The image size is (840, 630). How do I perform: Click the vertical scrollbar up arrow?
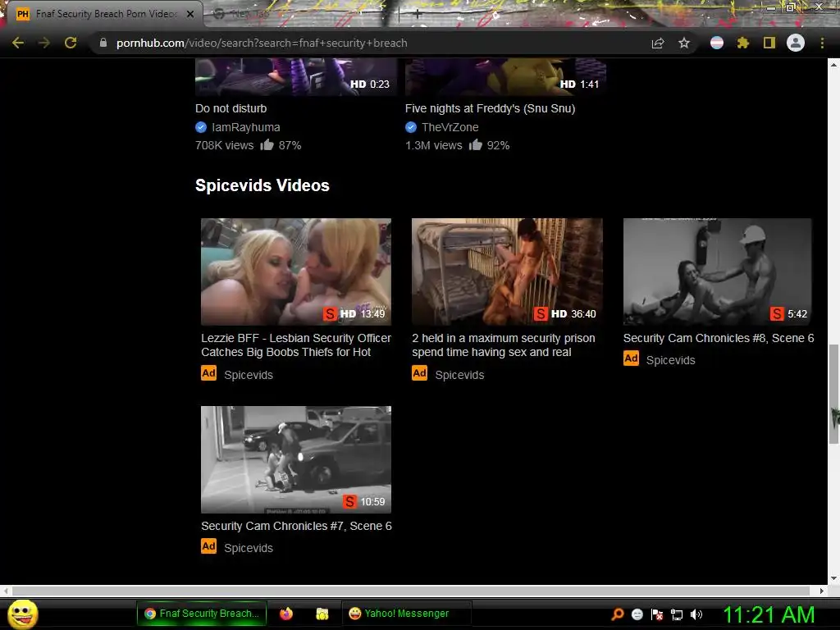(x=833, y=64)
